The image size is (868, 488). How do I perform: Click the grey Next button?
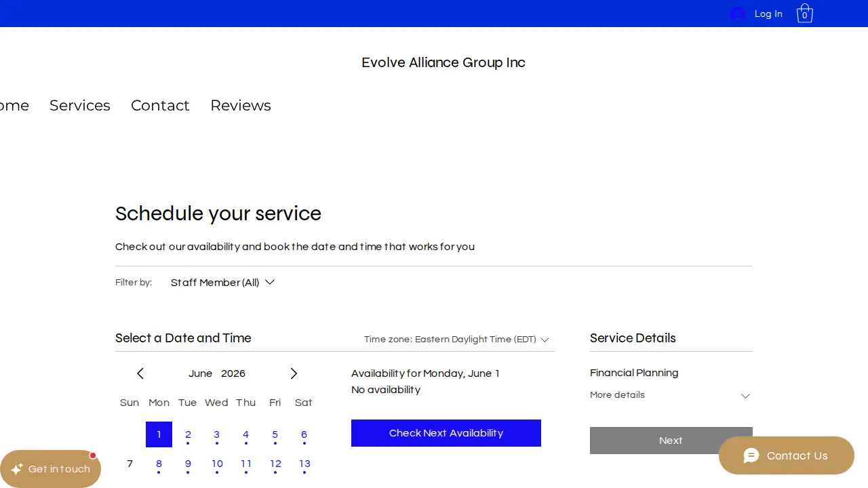point(671,441)
